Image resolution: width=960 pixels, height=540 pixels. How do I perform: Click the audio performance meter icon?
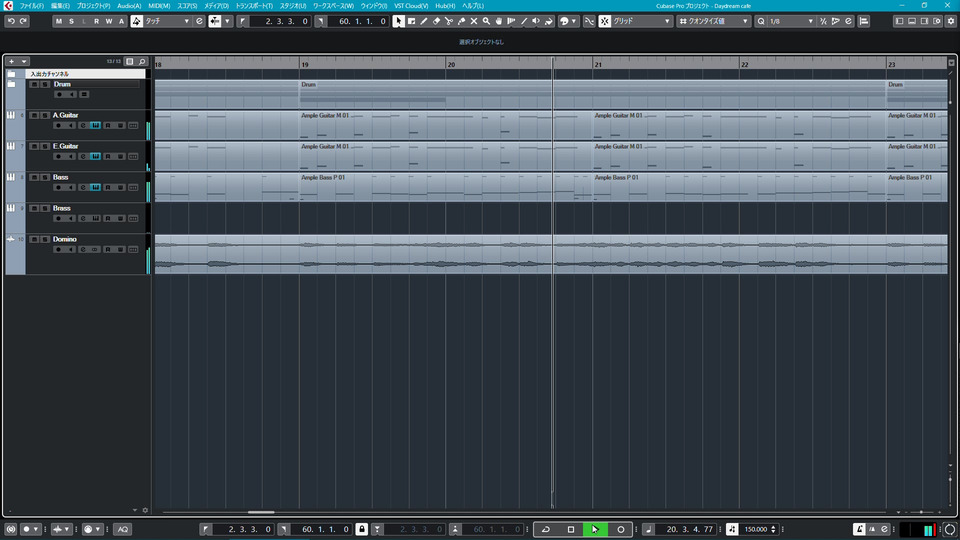coord(950,529)
